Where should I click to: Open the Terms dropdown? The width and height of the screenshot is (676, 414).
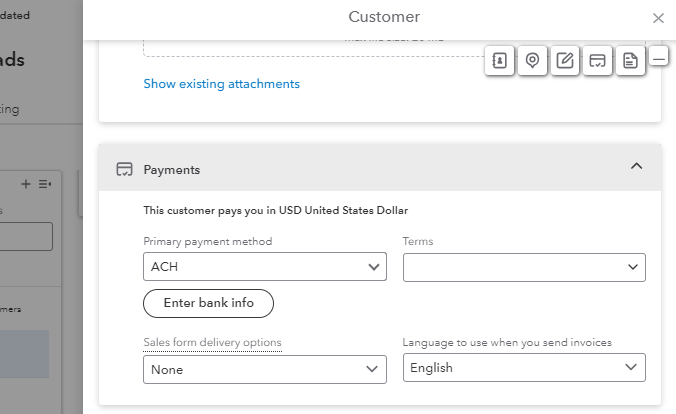524,267
